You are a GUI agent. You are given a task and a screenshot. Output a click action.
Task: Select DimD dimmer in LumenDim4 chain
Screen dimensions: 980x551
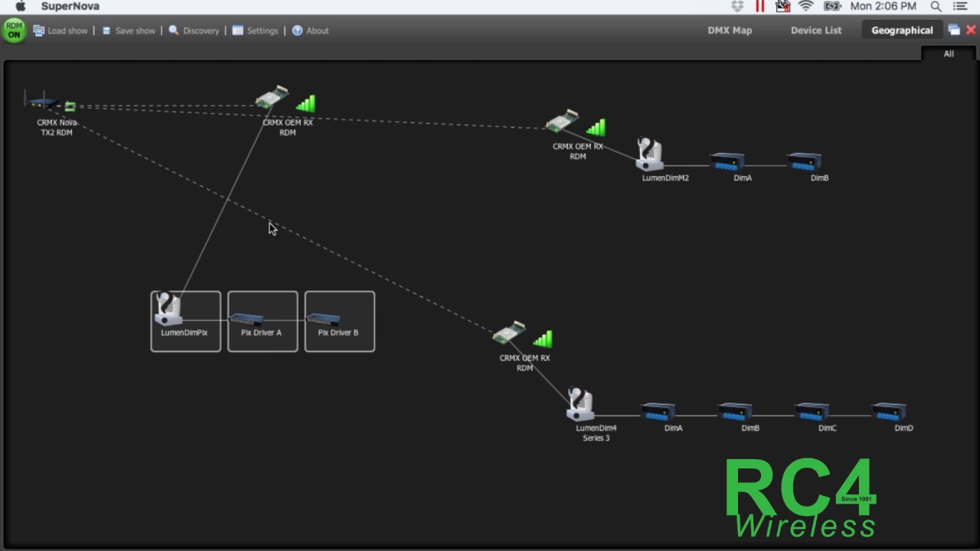[x=889, y=412]
